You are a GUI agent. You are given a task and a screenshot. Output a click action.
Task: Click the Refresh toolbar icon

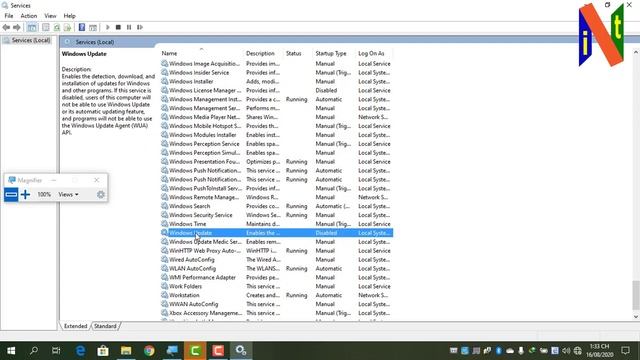[x=57, y=27]
